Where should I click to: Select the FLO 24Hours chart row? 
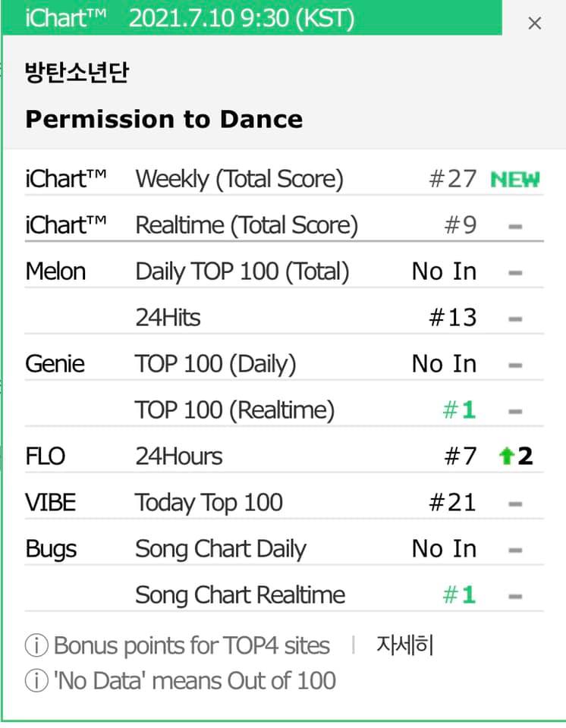(179, 457)
